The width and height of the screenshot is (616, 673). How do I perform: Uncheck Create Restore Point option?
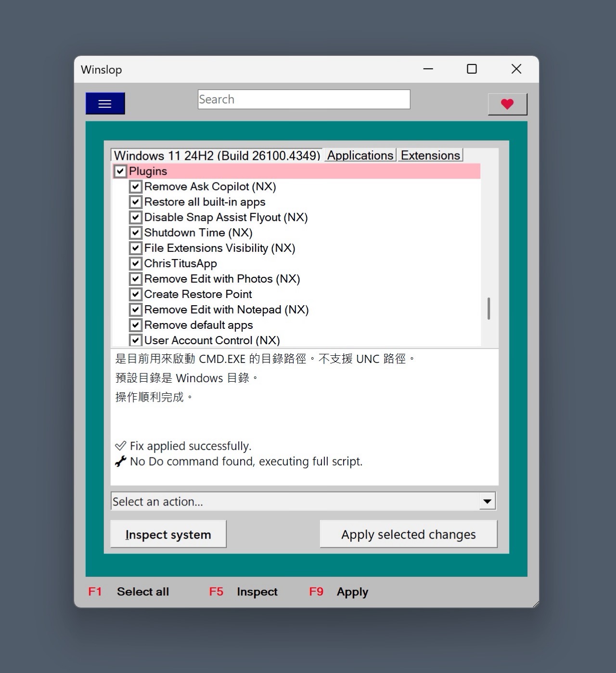(x=136, y=295)
